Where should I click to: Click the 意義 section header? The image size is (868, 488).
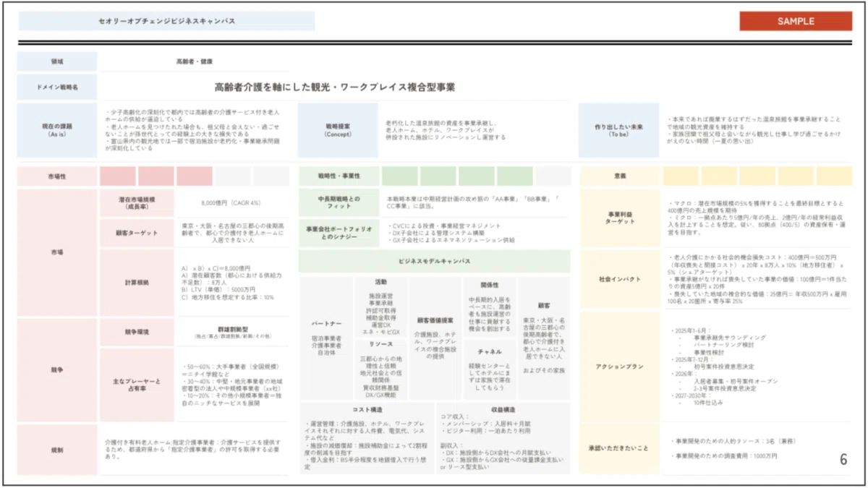(x=619, y=176)
